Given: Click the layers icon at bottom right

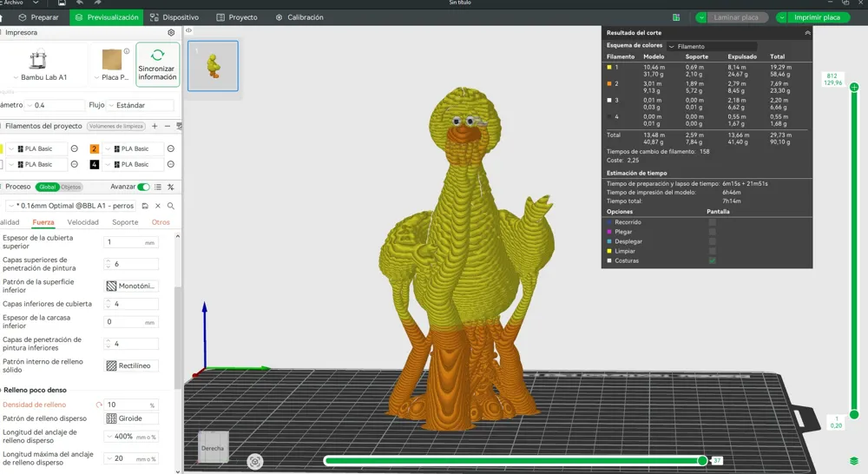Looking at the screenshot, I should [854, 461].
